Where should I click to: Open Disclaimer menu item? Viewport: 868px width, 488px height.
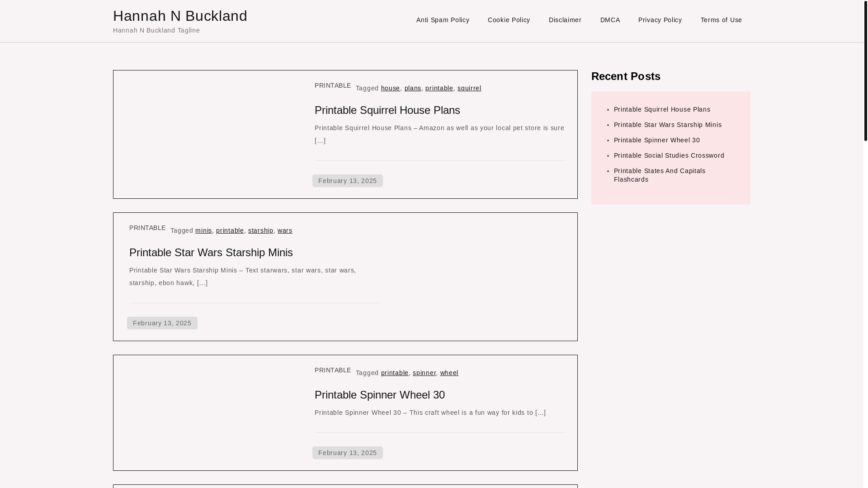[x=565, y=20]
